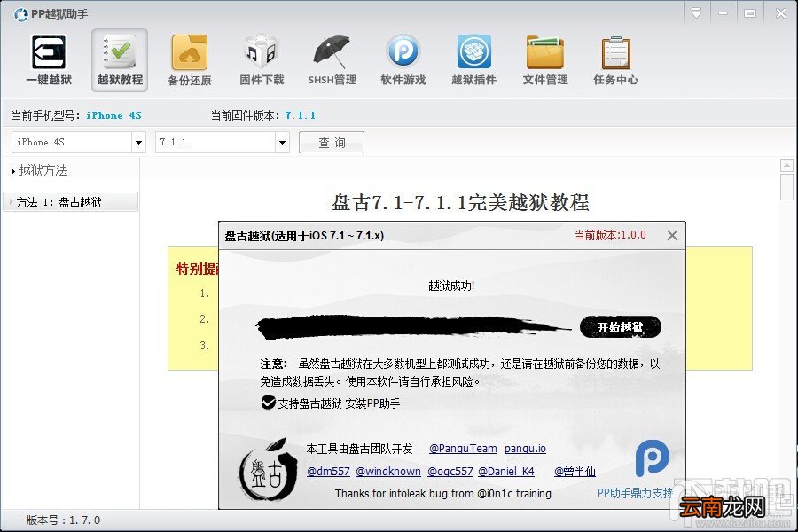Open the @曾半仙 link

point(575,472)
